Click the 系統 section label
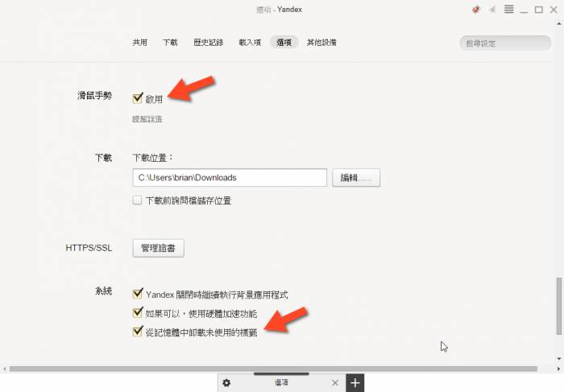 (x=104, y=291)
